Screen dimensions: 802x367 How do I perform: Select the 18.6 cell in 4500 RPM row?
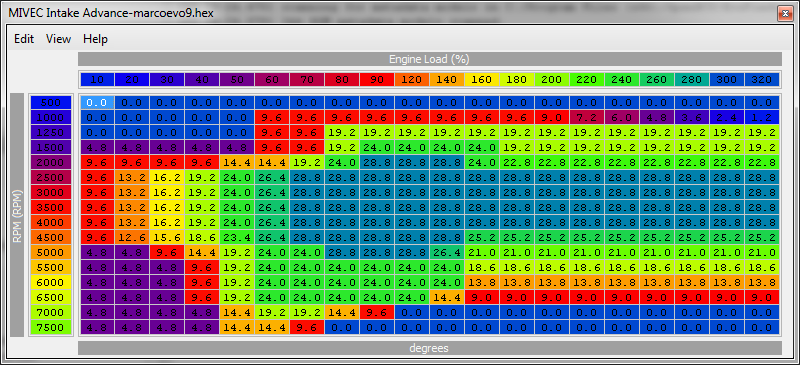(202, 238)
